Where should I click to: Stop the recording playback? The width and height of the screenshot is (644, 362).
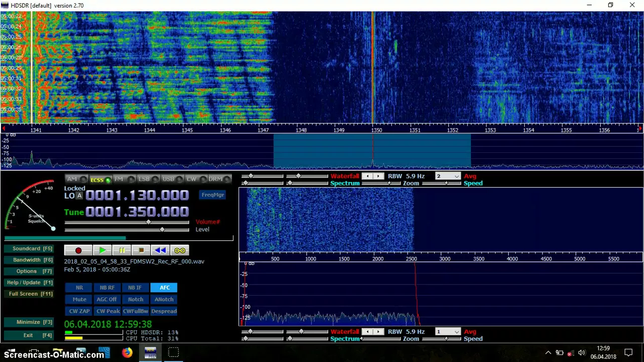[141, 250]
